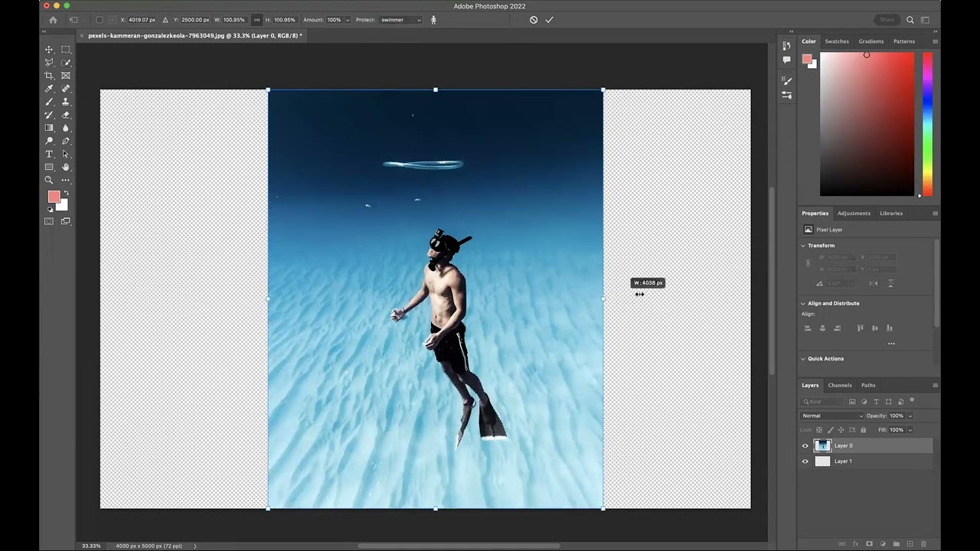Select the Dodge tool
Viewport: 980px width, 551px height.
pos(49,141)
